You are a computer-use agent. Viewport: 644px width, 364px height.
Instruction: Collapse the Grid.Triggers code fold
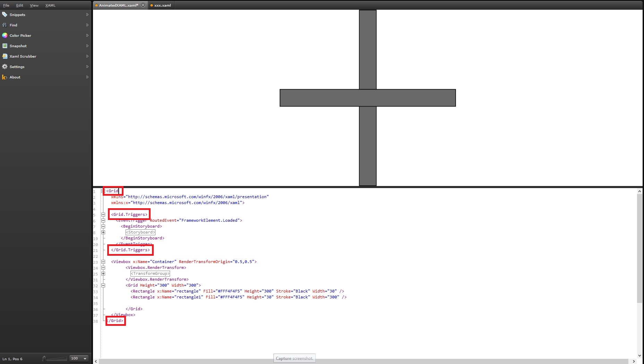point(104,214)
